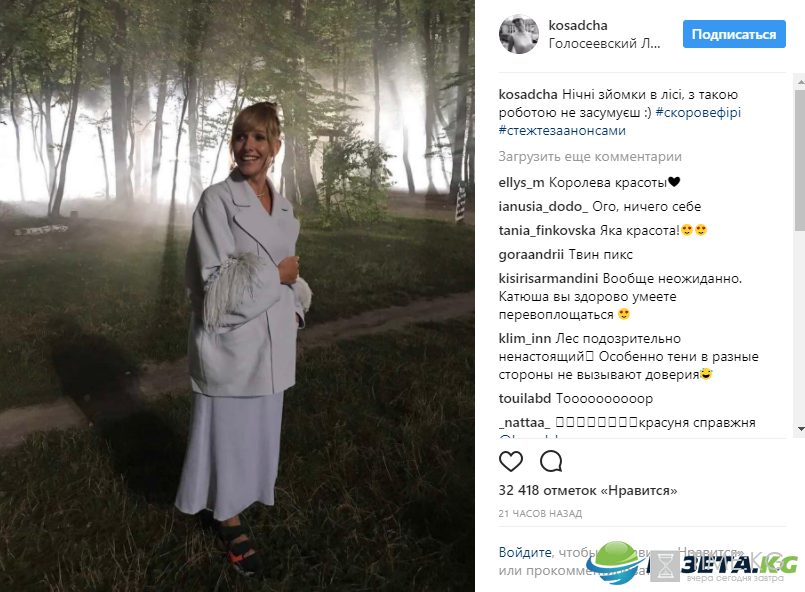Click the comments scrollbar down arrow

coord(800,428)
